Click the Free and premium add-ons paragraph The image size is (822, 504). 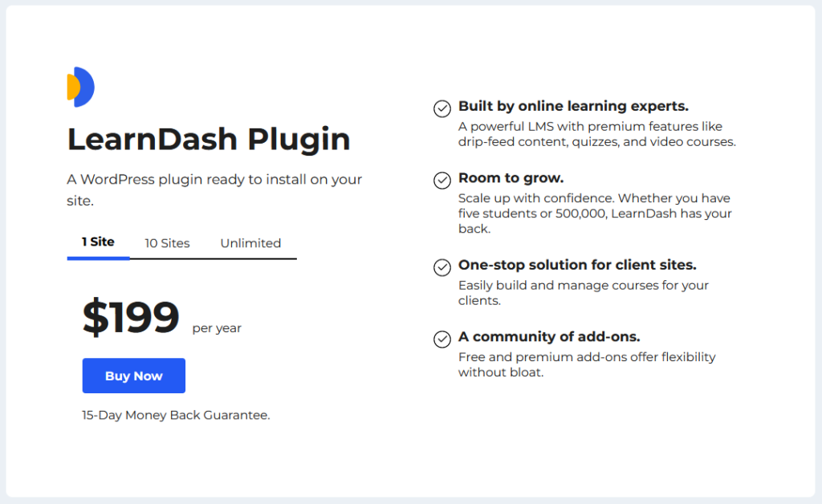pyautogui.click(x=586, y=364)
